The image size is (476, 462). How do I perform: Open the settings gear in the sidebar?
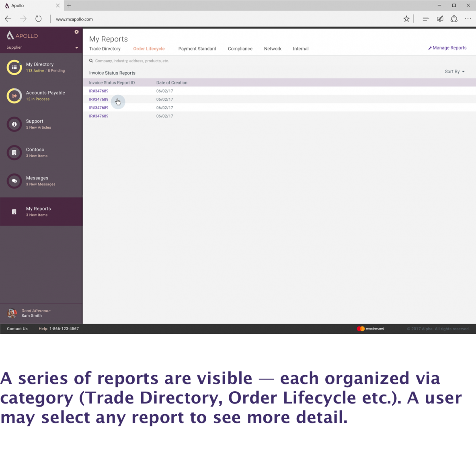[x=76, y=32]
